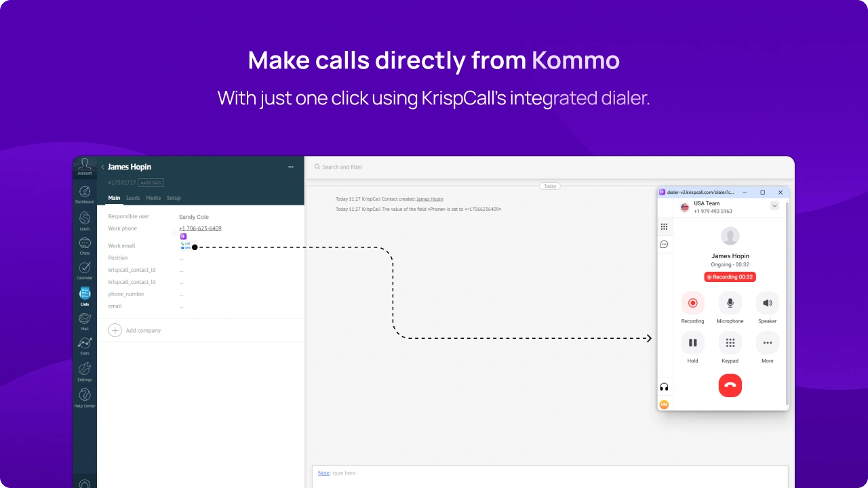Open Dashboard in the Kommo sidebar

[x=85, y=195]
